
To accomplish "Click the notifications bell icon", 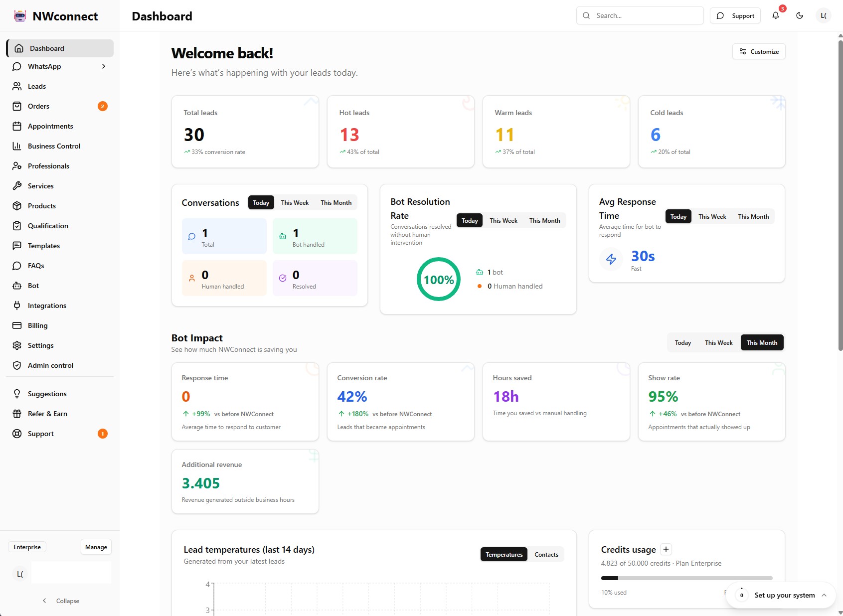I will (775, 15).
